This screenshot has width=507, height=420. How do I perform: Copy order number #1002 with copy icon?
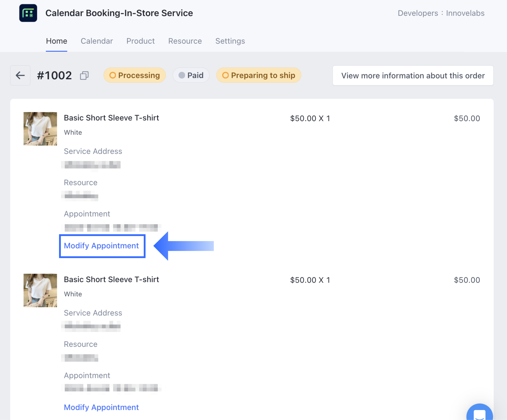[x=84, y=75]
